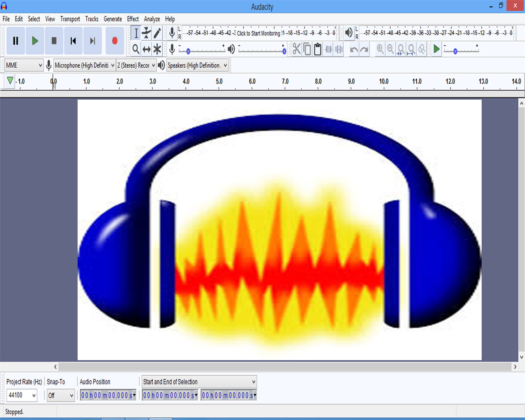Select the Draw (pencil) tool
This screenshot has height=420, width=525.
point(157,33)
